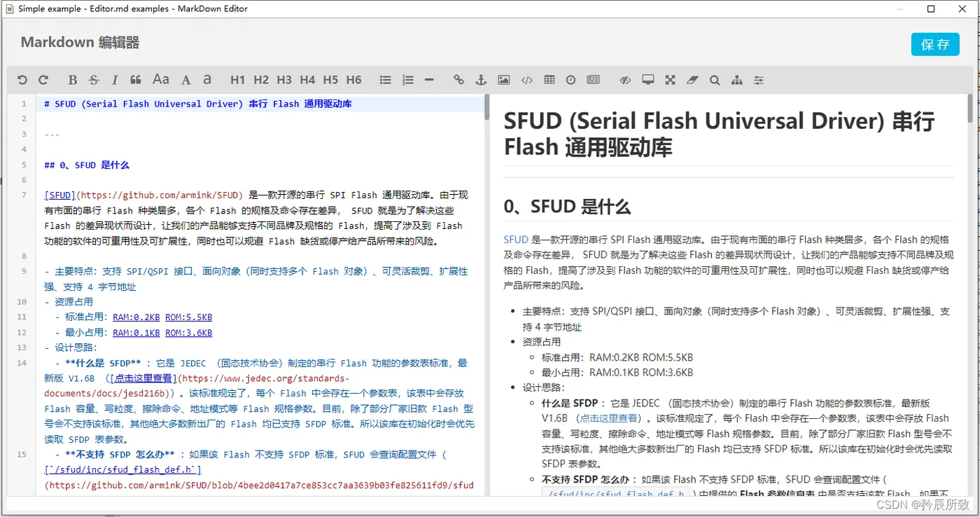Clear the editor with eraser icon
This screenshot has height=517, width=980.
tap(692, 80)
